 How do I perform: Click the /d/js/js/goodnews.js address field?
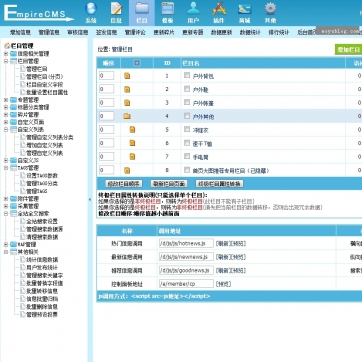[x=186, y=270]
